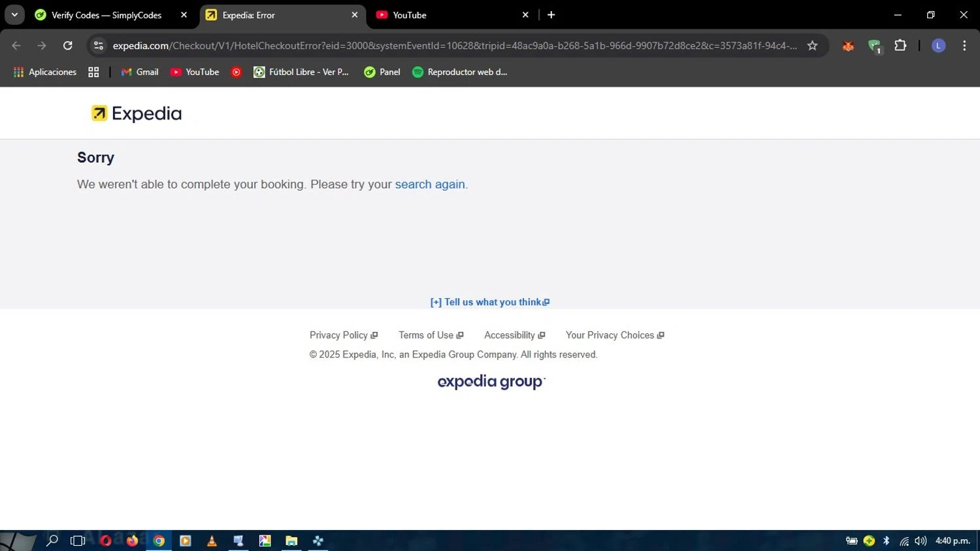Open the Privacy Policy link
980x551 pixels.
[x=344, y=335]
